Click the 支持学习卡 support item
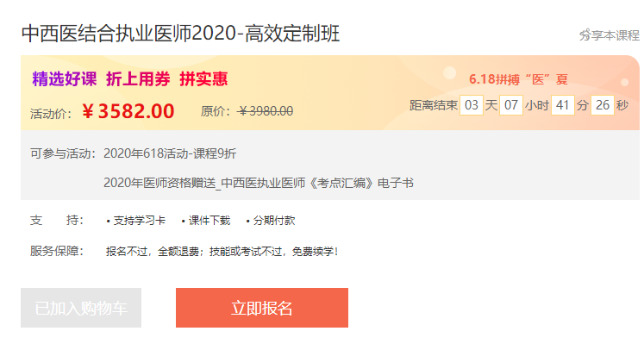Image resolution: width=644 pixels, height=350 pixels. tap(139, 221)
